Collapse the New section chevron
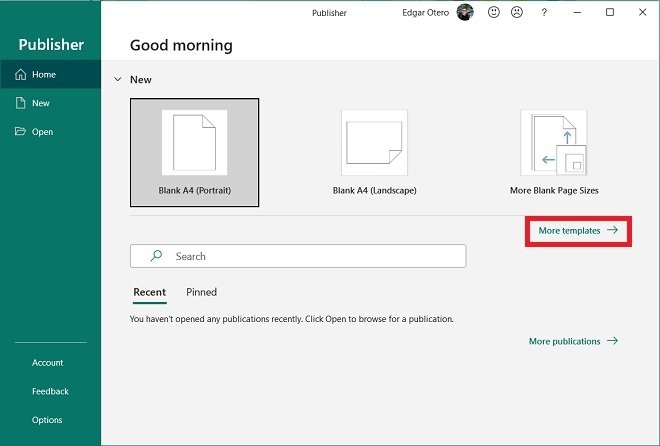 pyautogui.click(x=118, y=79)
